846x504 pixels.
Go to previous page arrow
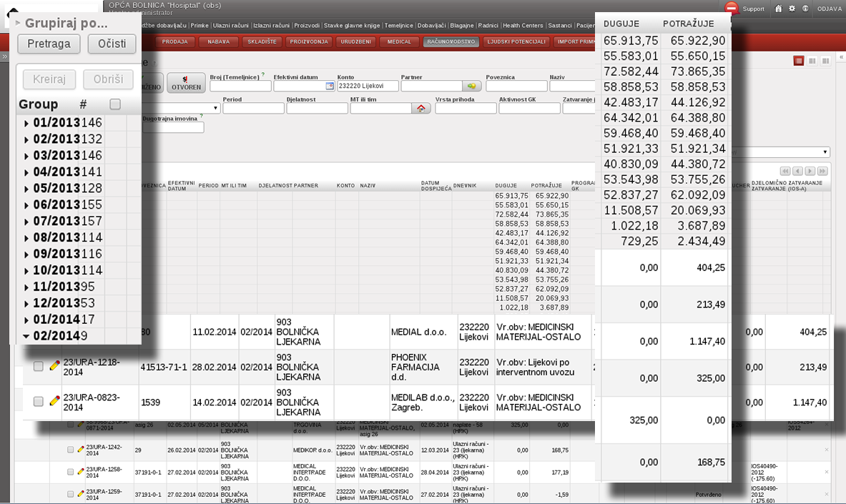797,171
